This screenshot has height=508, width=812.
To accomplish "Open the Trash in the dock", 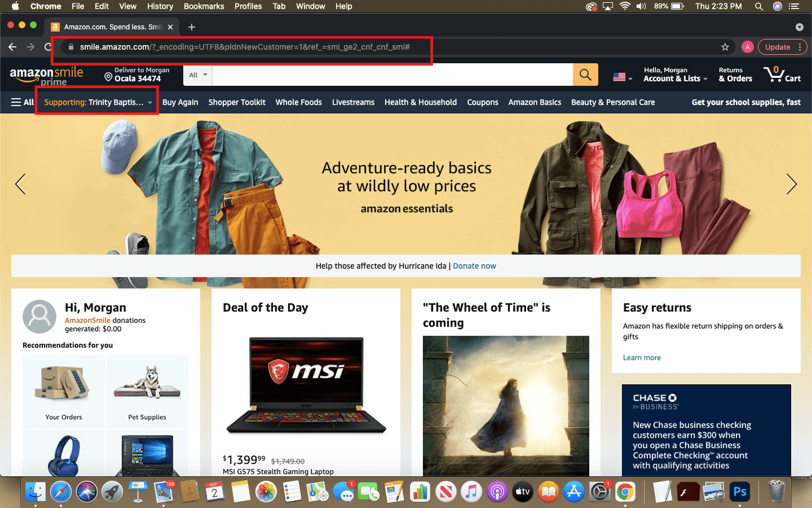I will coord(777,492).
